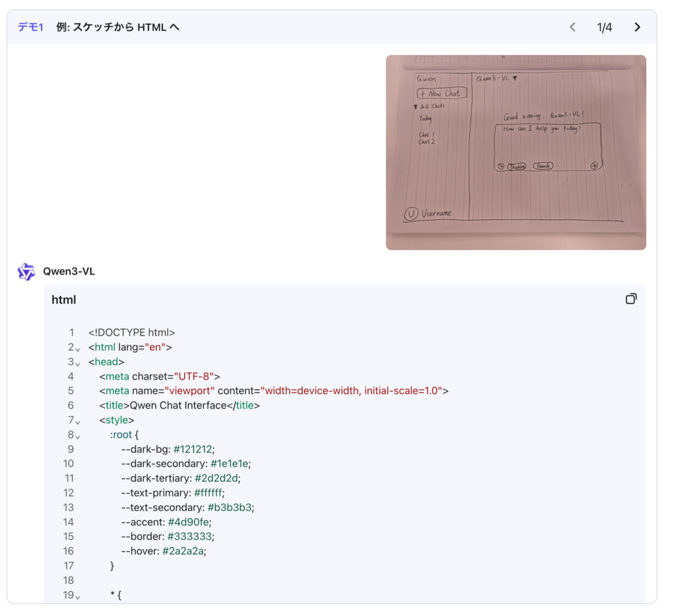Advance to the next demo with right arrow
Image resolution: width=673 pixels, height=616 pixels.
click(637, 27)
